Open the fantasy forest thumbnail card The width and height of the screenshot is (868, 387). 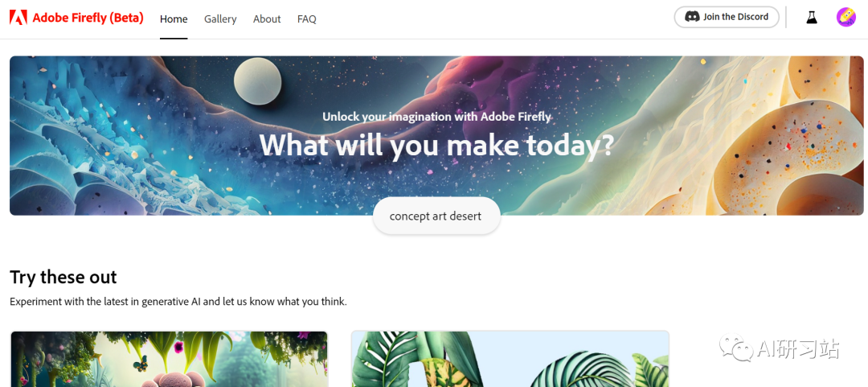170,359
